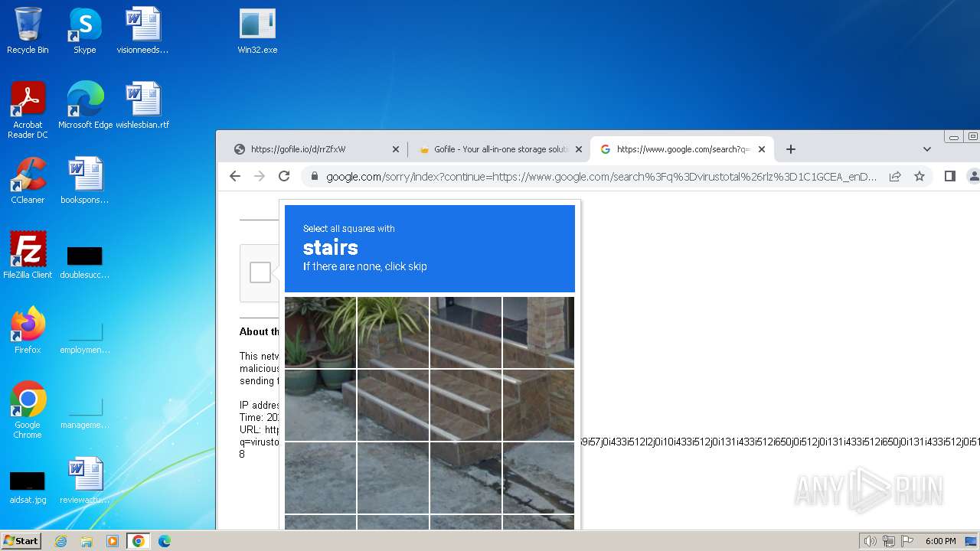
Task: Select top-row square with upper stair steps
Action: [465, 332]
